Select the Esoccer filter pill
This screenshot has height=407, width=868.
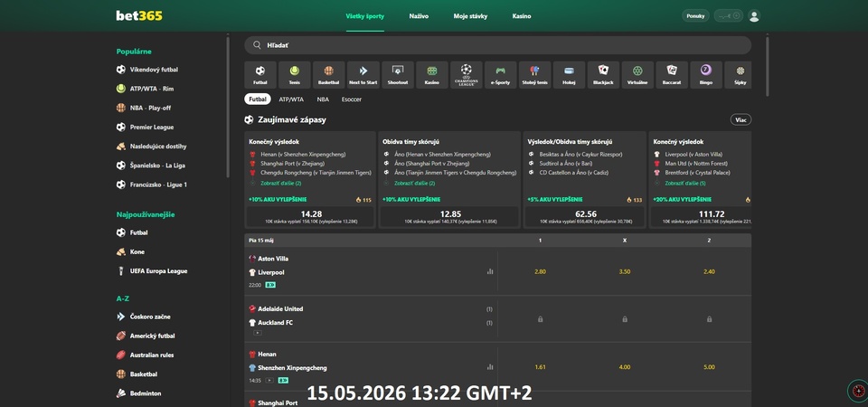click(352, 99)
